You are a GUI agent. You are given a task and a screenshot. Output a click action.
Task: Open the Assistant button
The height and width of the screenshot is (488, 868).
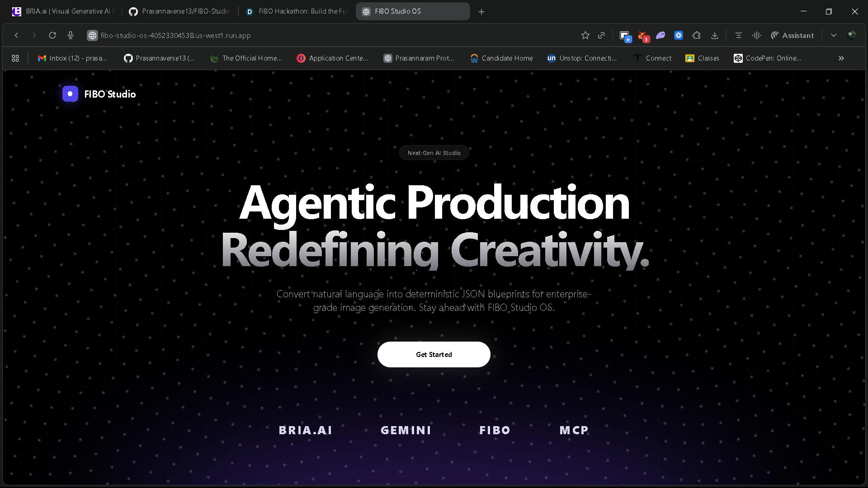coord(792,35)
